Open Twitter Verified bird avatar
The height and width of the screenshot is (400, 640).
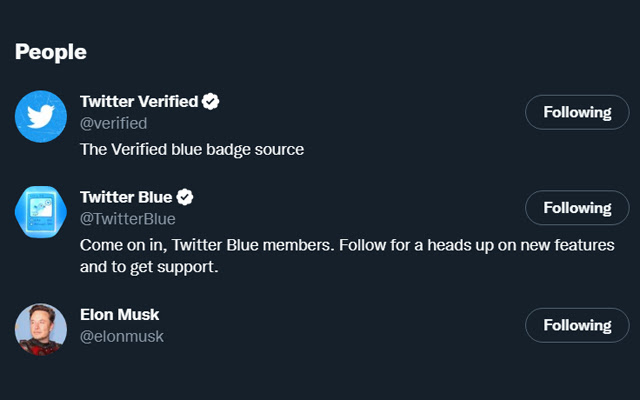[x=41, y=116]
